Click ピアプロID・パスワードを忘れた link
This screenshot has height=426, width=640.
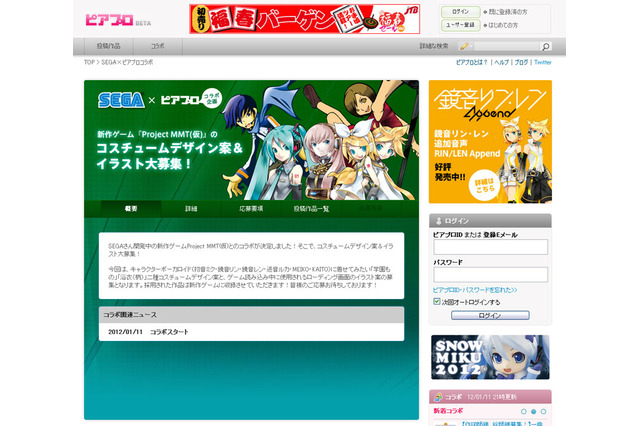coord(475,290)
